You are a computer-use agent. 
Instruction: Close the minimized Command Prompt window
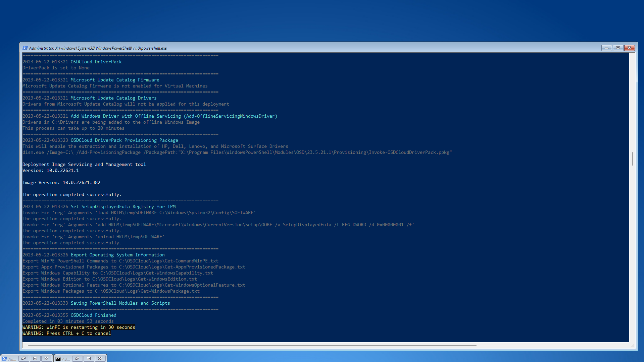coord(100,359)
